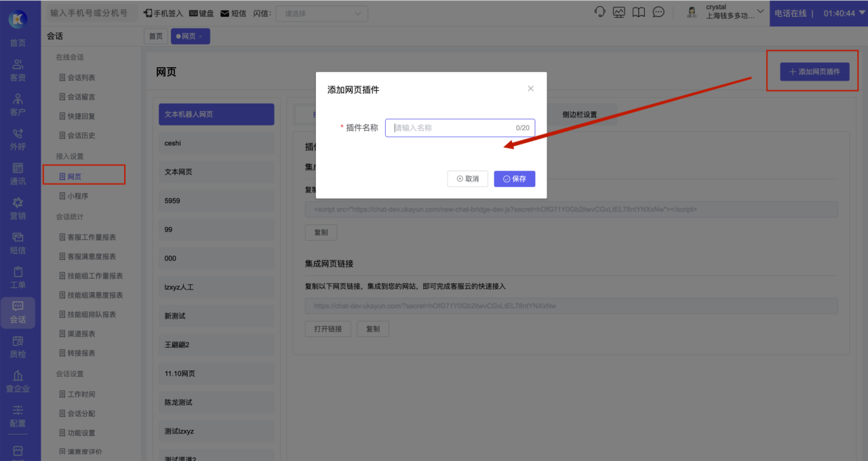Open the 侧边栏设置 tab
The height and width of the screenshot is (461, 868).
pos(580,115)
